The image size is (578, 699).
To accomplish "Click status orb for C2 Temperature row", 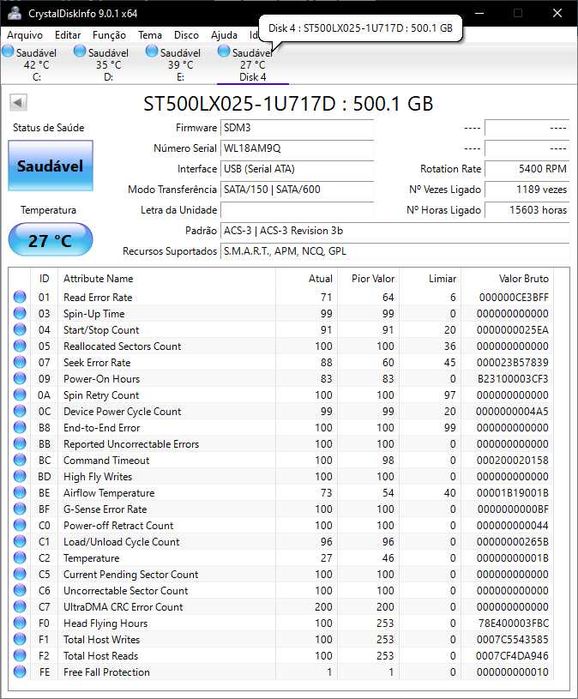I will coord(20,558).
